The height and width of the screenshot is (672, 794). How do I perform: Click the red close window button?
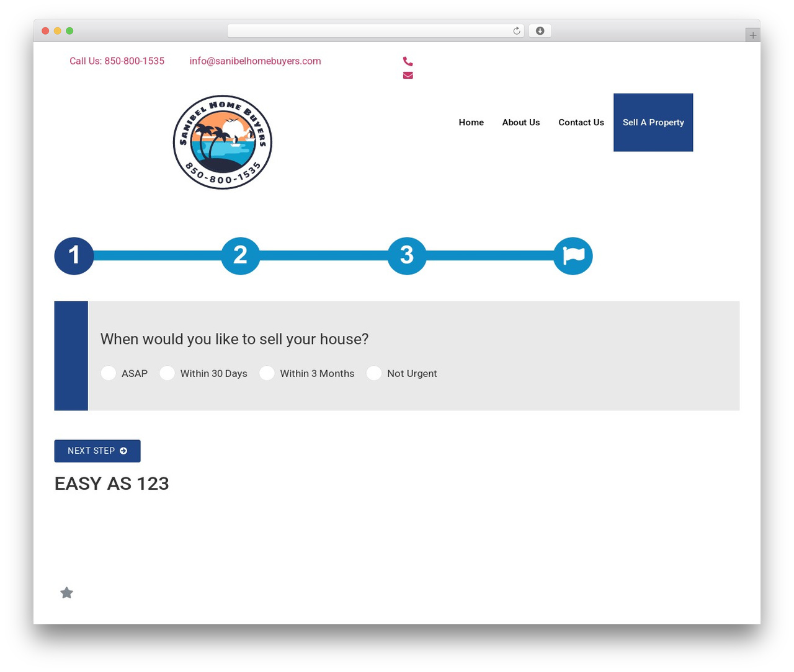pos(45,31)
